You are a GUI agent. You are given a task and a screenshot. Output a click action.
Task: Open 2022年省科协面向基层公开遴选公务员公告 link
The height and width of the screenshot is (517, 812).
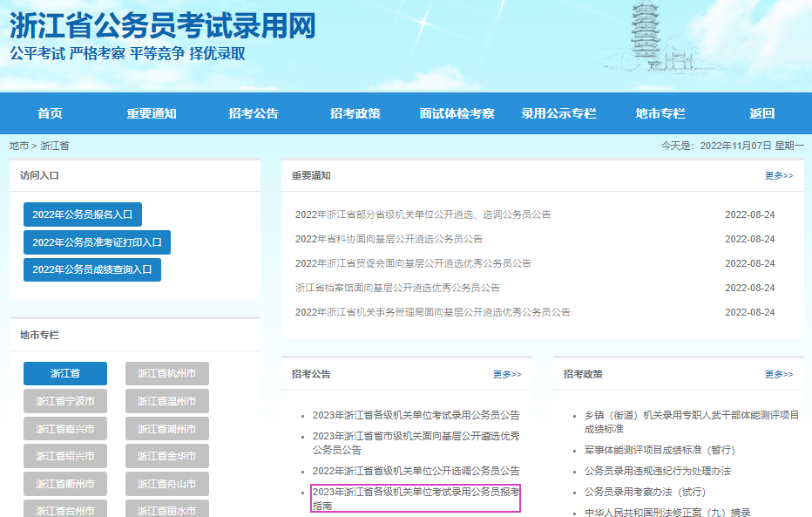point(389,239)
